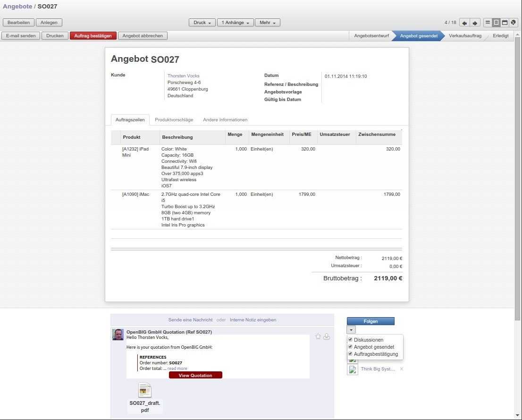The height and width of the screenshot is (420, 522).
Task: Star the OpenBIG quotation message
Action: [318, 336]
